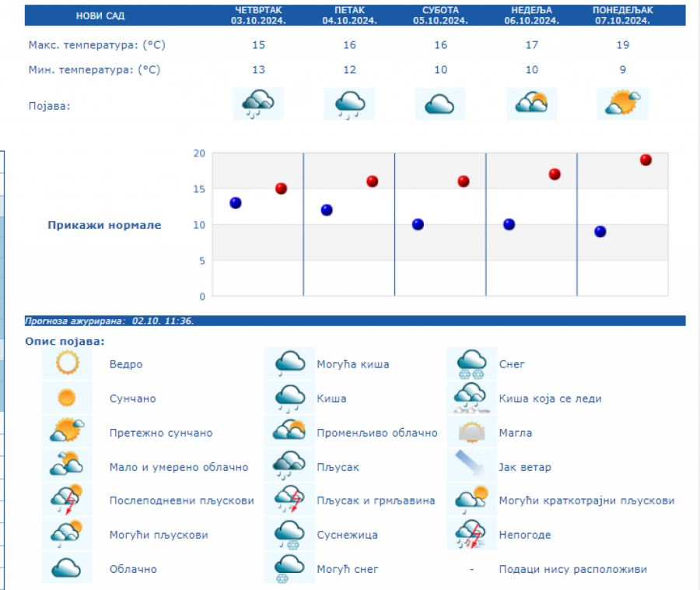Click Monday's mostly sunny forecast icon
The height and width of the screenshot is (590, 700).
tap(622, 104)
